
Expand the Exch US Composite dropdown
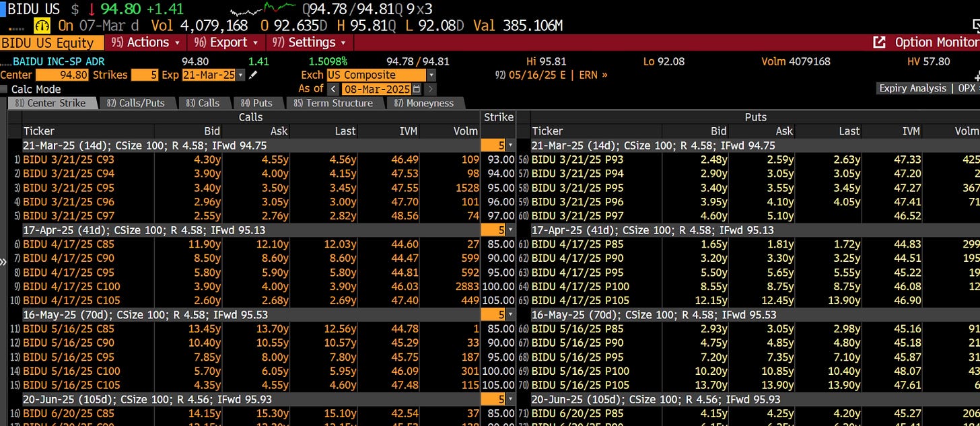(x=431, y=75)
